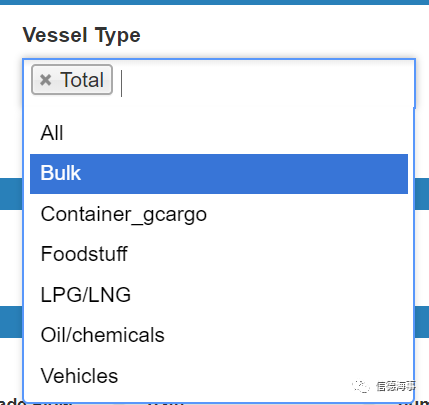Click the blue panel strip right of Bulk
429x405 pixels.
click(x=422, y=194)
